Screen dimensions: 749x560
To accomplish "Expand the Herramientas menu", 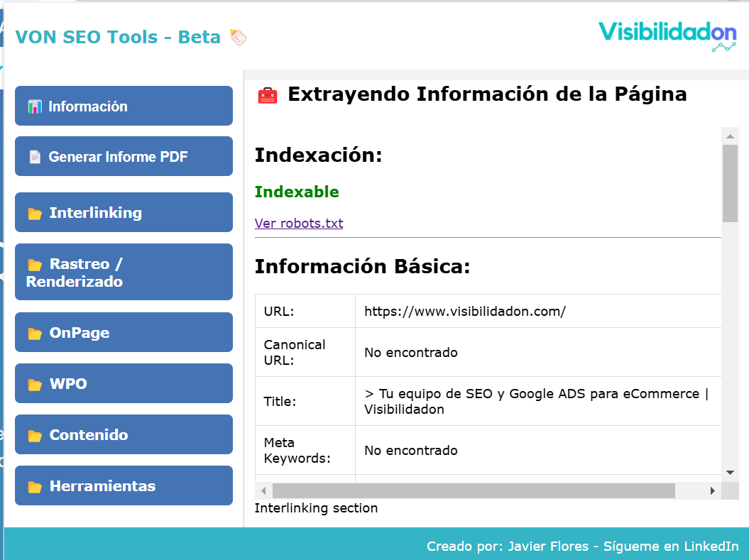I will click(124, 485).
